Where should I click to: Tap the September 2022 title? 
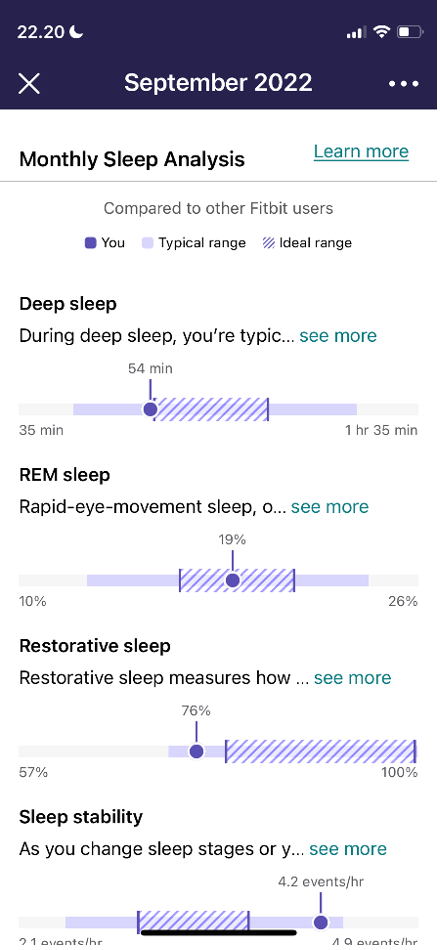[x=218, y=82]
